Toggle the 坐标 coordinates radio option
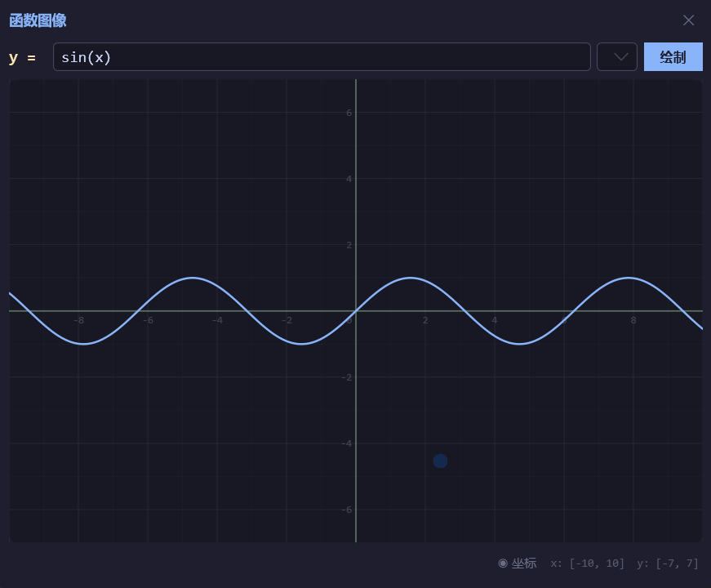Image resolution: width=711 pixels, height=588 pixels. coord(517,563)
